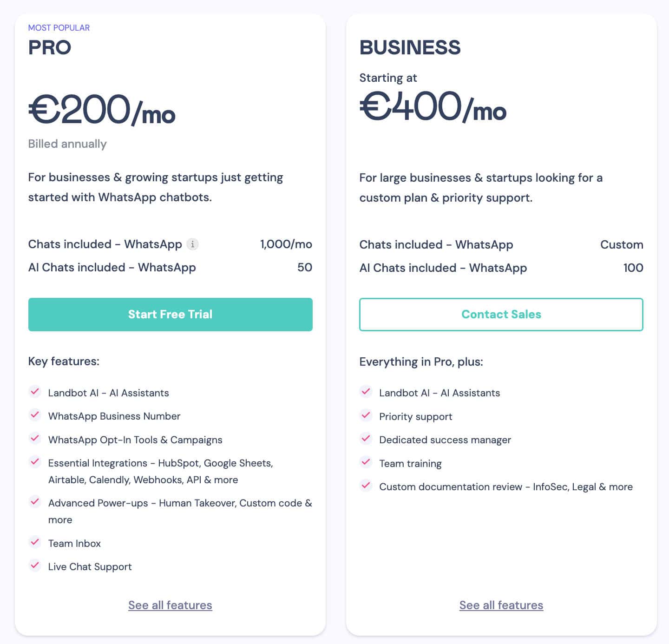This screenshot has height=644, width=669.
Task: Click the checkmark beside WhatsApp Business Number
Action: tap(35, 415)
